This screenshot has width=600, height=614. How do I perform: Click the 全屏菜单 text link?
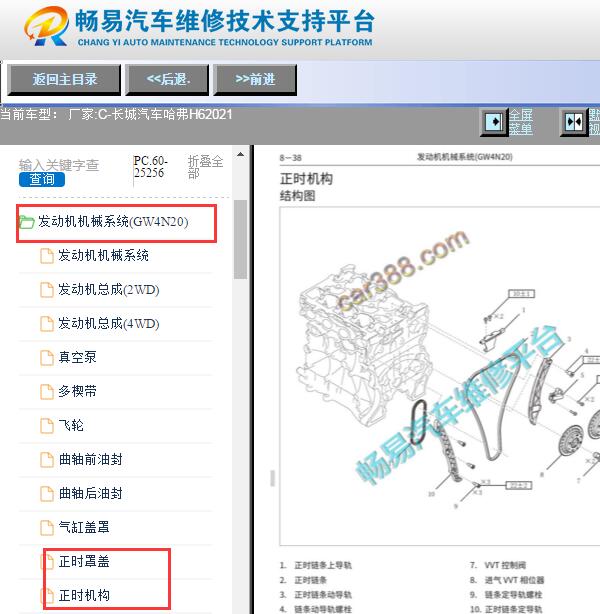(x=520, y=122)
